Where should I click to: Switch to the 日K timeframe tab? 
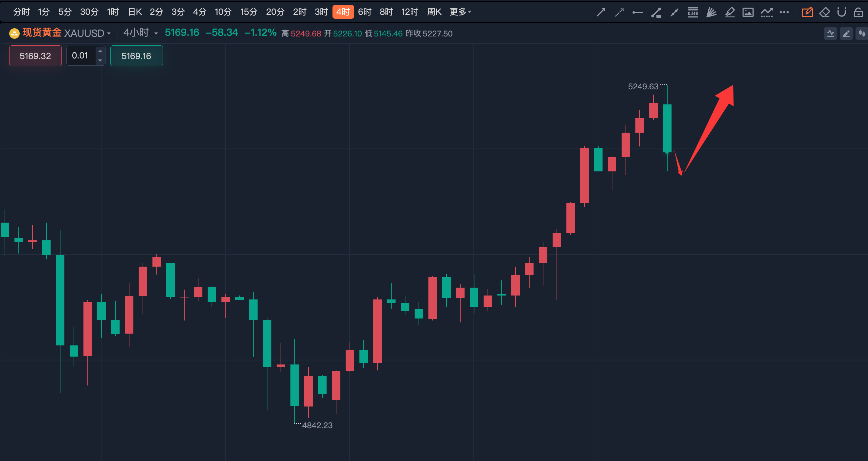tap(135, 12)
